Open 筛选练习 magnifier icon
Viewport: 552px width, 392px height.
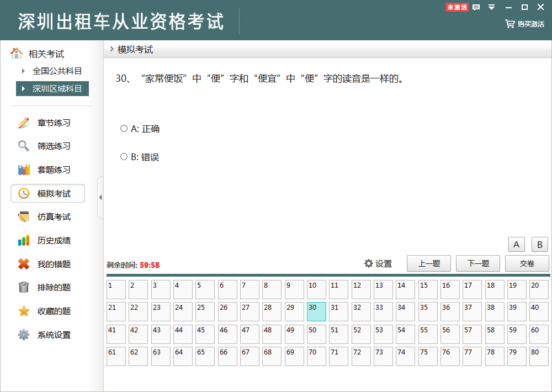pos(24,146)
